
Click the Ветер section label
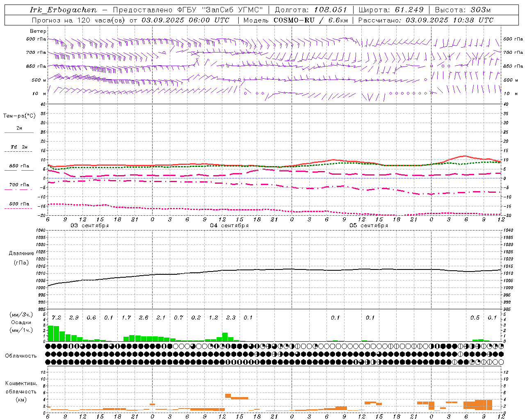tap(38, 31)
